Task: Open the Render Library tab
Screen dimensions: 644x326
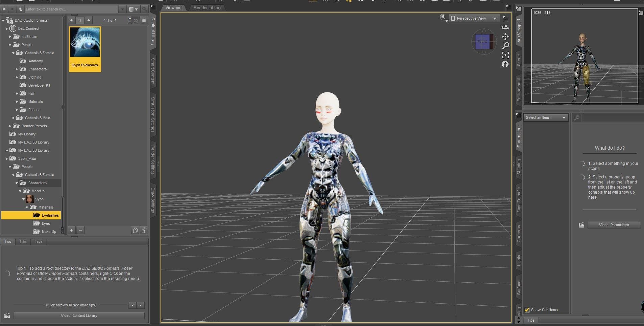Action: (x=207, y=8)
